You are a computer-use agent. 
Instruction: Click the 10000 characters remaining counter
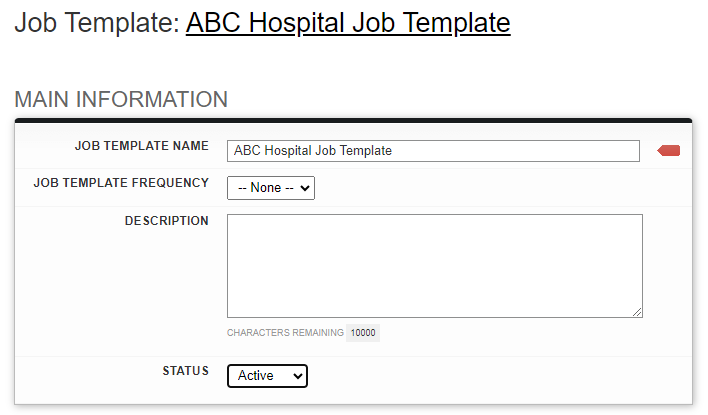(363, 333)
